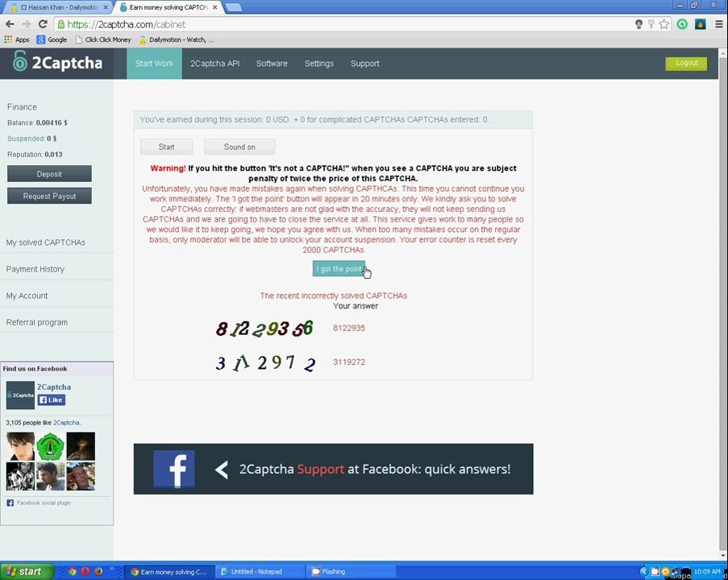The width and height of the screenshot is (728, 580).
Task: Click the browser Back arrow
Action: (10, 24)
